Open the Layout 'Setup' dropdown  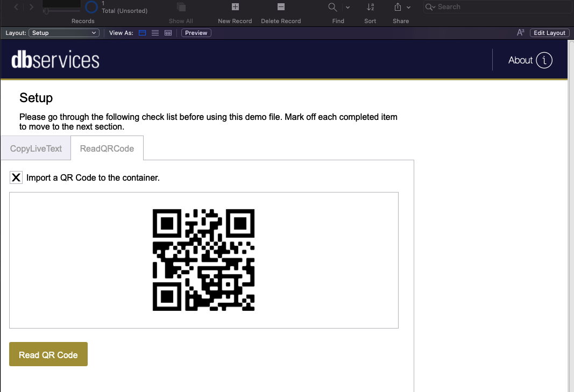[x=64, y=33]
